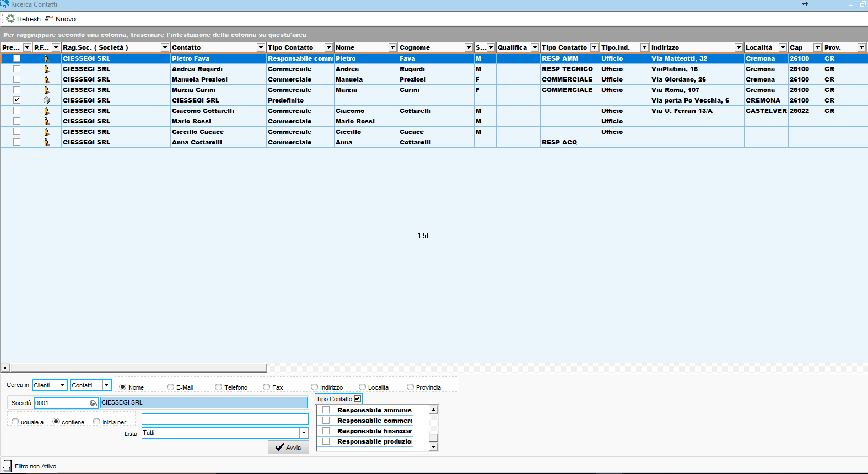Open the Prov. column filter dropdown
Viewport: 868px width, 474px height.
pos(861,47)
